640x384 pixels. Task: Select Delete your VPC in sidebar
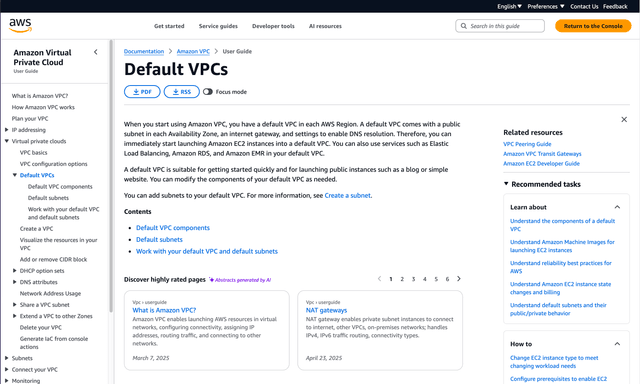point(41,327)
